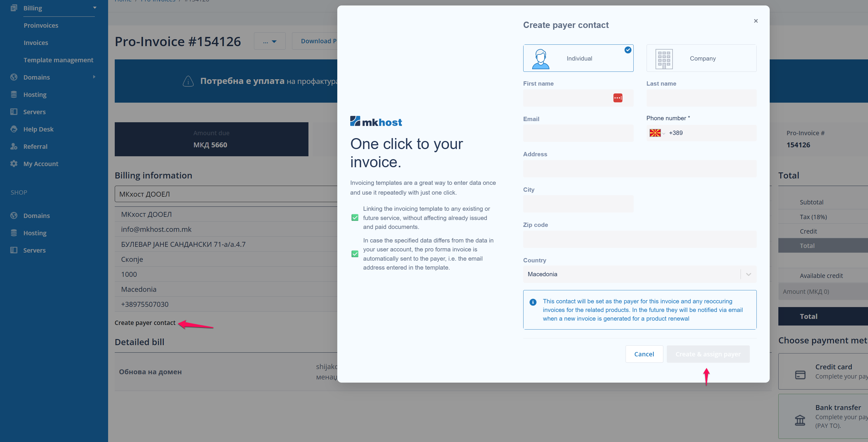Select the Company contact type
This screenshot has width=868, height=442.
point(701,58)
